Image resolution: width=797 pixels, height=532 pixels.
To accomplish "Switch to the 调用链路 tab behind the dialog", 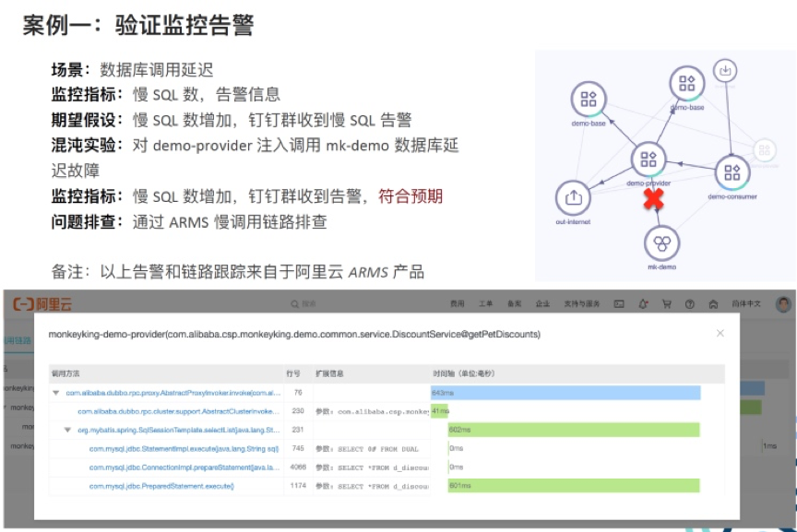I will point(18,340).
